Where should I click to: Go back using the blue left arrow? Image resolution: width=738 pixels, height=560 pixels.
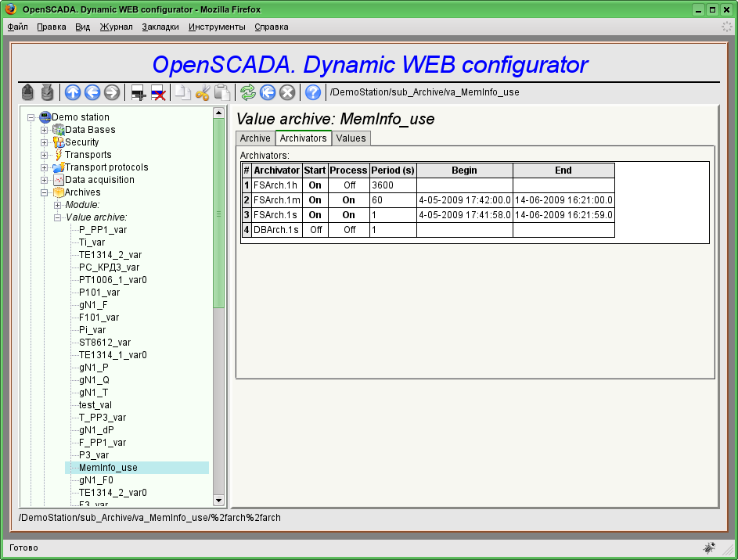92,92
